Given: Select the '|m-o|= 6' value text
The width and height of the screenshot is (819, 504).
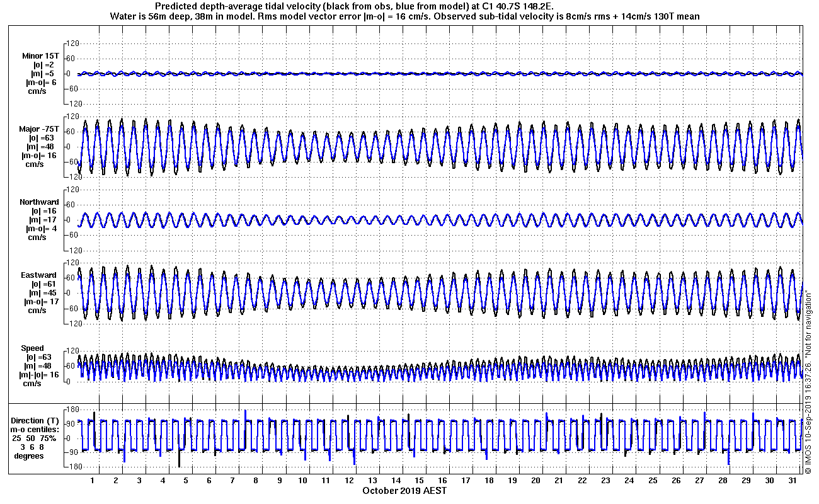Looking at the screenshot, I should tap(41, 83).
